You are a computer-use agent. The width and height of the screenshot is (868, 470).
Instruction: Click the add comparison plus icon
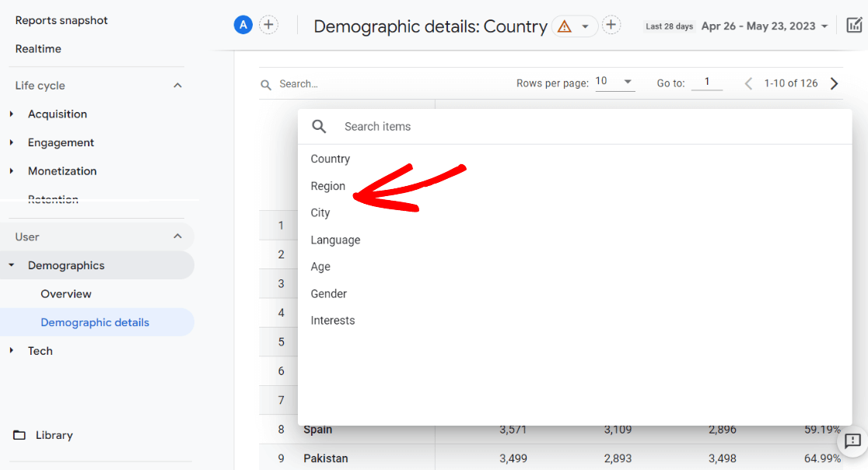[x=268, y=25]
